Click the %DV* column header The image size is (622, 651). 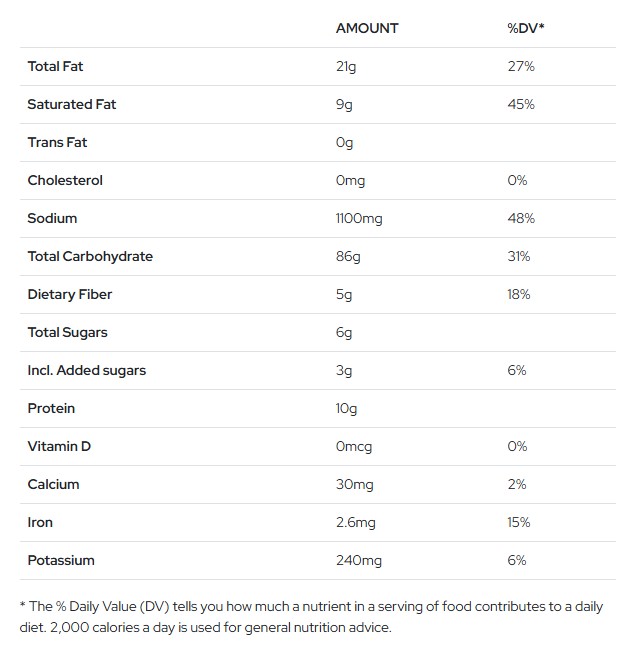pyautogui.click(x=525, y=28)
